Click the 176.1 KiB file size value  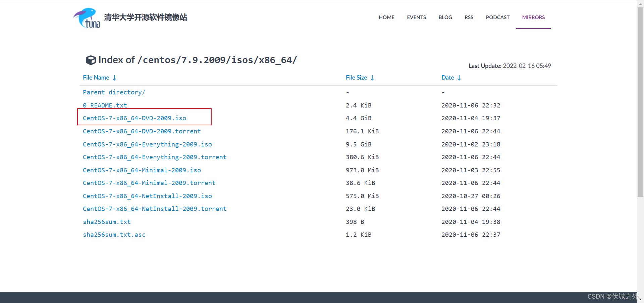[x=362, y=131]
